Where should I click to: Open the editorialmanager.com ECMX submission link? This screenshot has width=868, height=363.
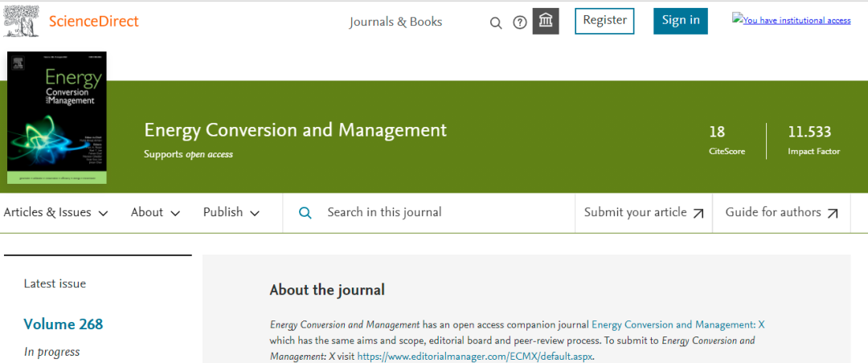point(474,356)
